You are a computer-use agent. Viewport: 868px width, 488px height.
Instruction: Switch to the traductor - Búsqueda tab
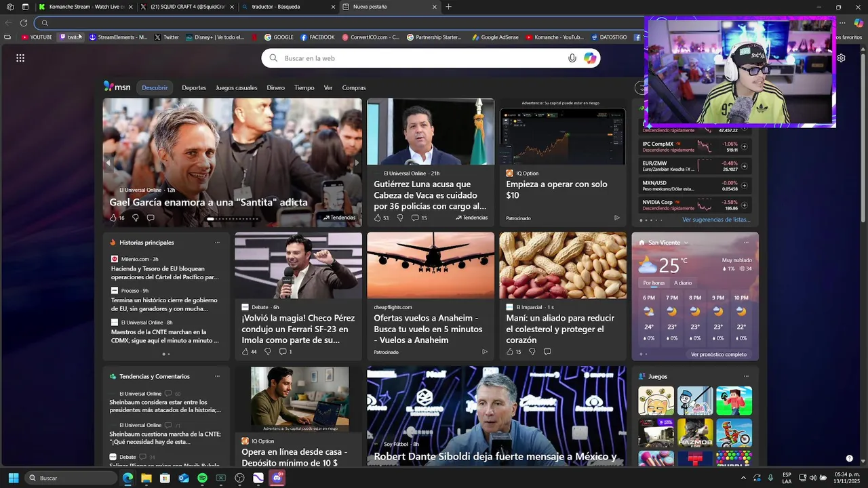tap(288, 7)
